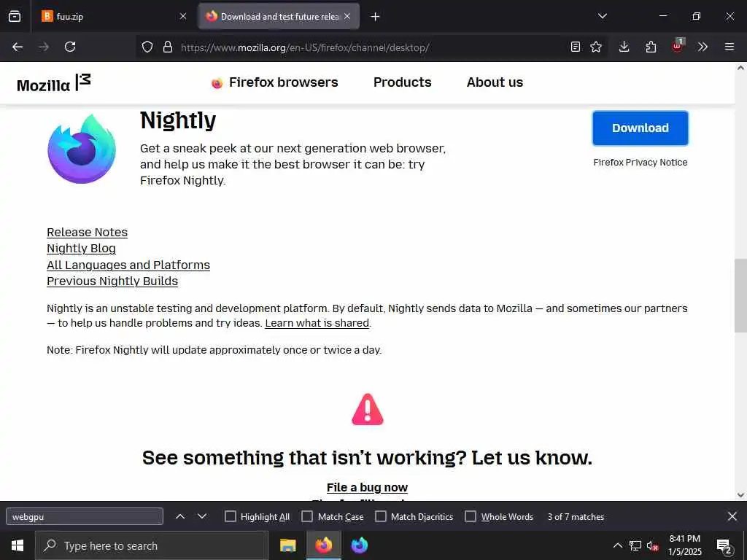747x560 pixels.
Task: Go back one page
Action: (x=18, y=47)
